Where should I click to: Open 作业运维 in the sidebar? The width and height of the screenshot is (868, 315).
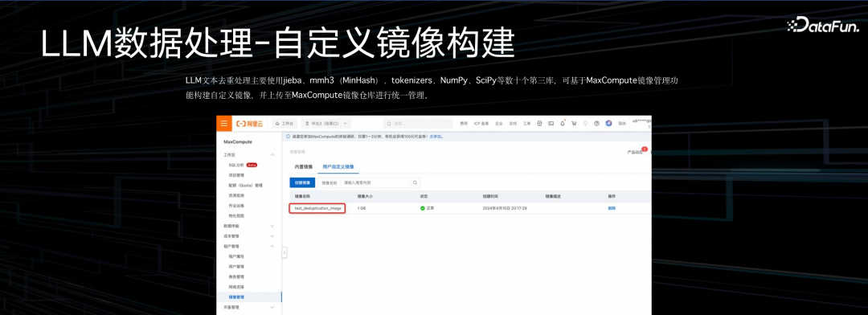click(235, 206)
